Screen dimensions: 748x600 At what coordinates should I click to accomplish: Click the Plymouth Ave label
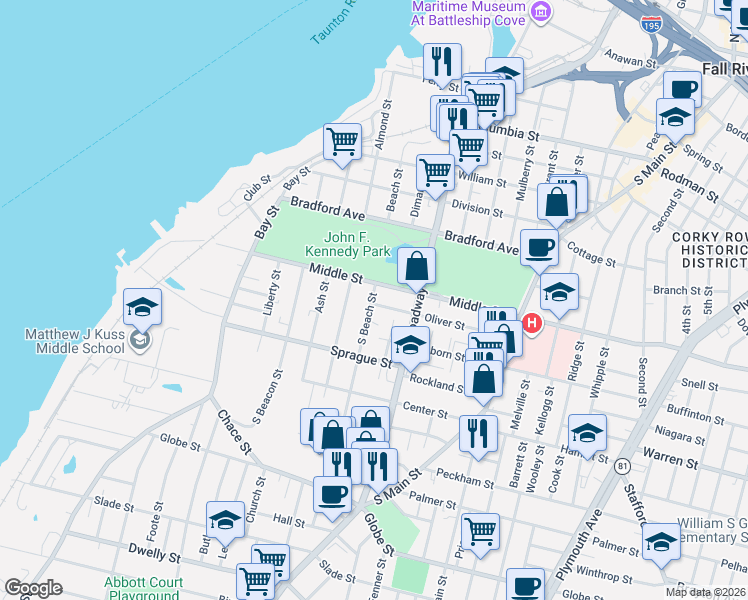point(579,545)
